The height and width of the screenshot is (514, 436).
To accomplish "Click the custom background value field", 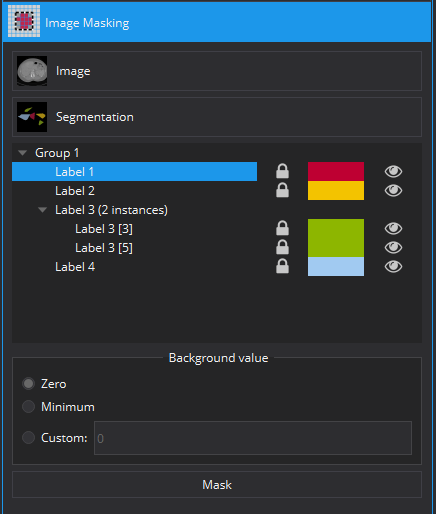I will point(253,438).
